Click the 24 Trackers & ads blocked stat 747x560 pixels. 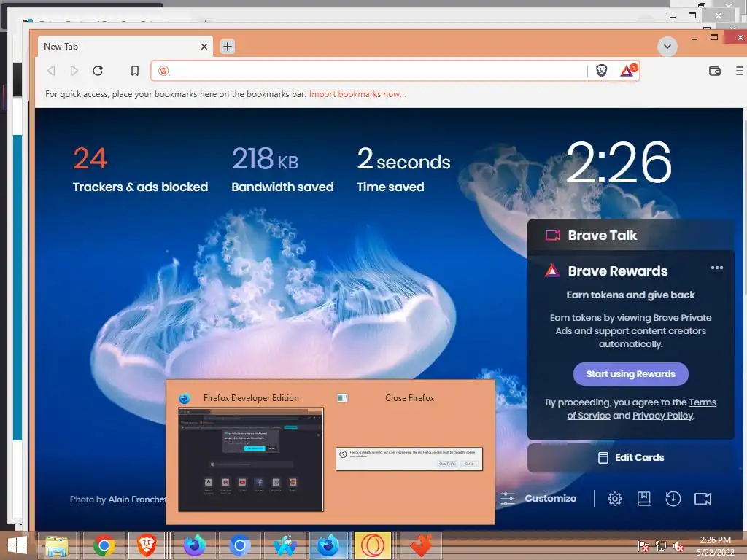coord(140,169)
